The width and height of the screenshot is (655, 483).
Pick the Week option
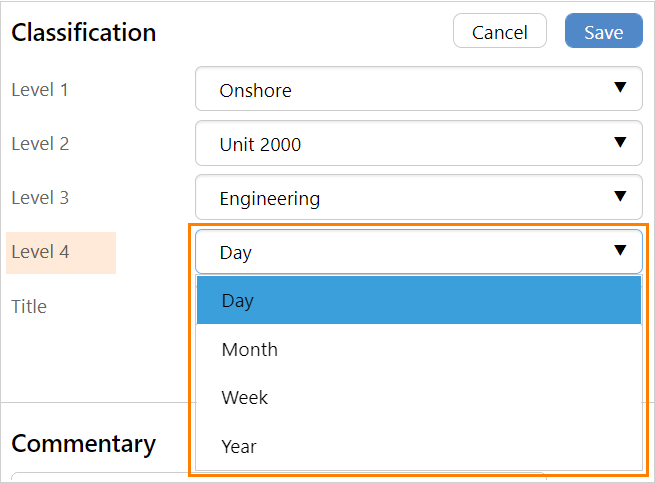coord(418,398)
